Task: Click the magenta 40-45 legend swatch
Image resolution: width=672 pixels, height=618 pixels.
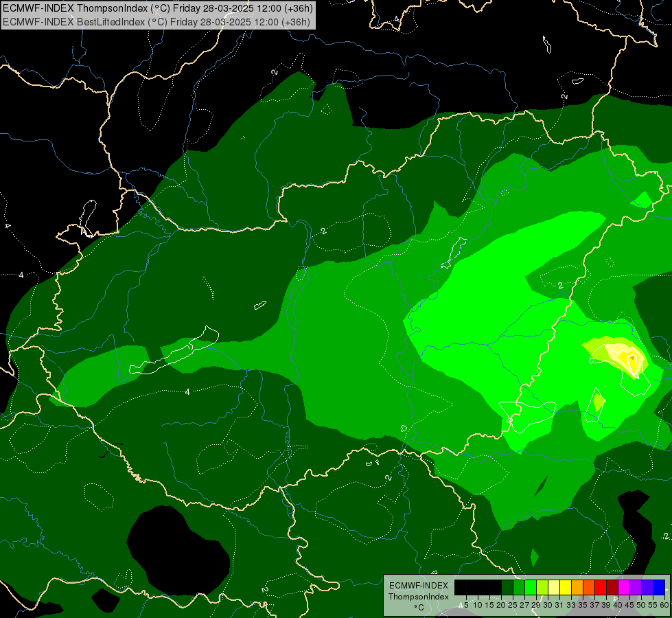Action: click(624, 587)
